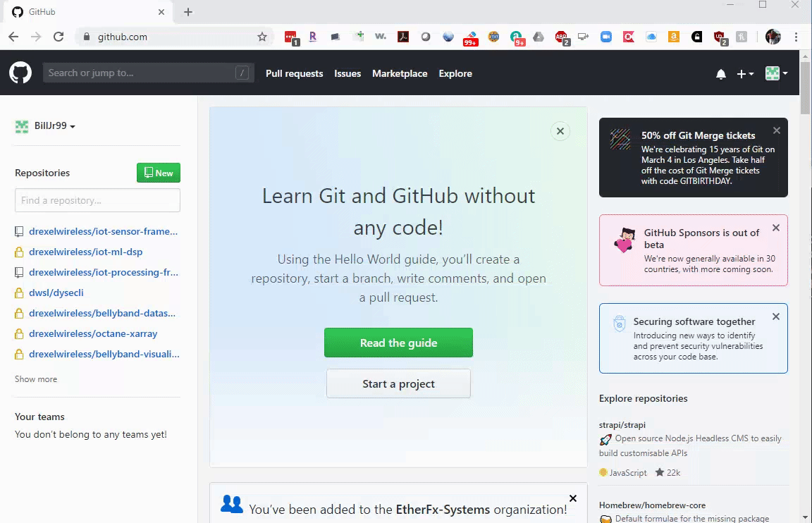Open a new browser tab
Viewport: 812px width, 523px height.
[188, 12]
